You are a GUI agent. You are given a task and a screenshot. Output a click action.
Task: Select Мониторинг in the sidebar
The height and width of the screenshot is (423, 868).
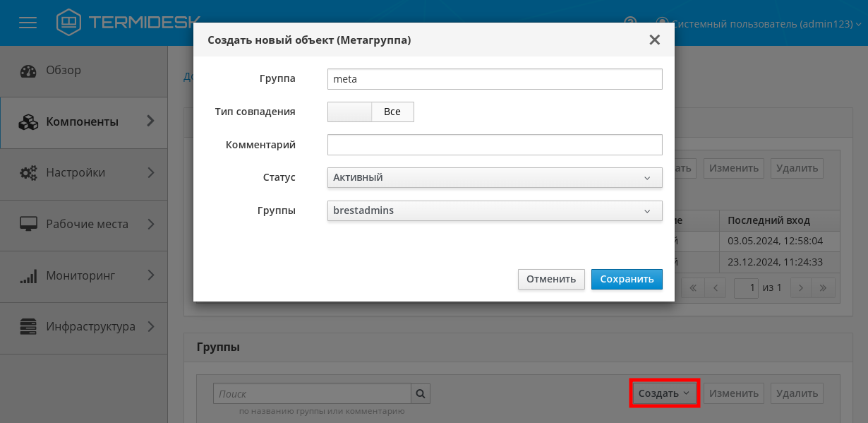[83, 276]
